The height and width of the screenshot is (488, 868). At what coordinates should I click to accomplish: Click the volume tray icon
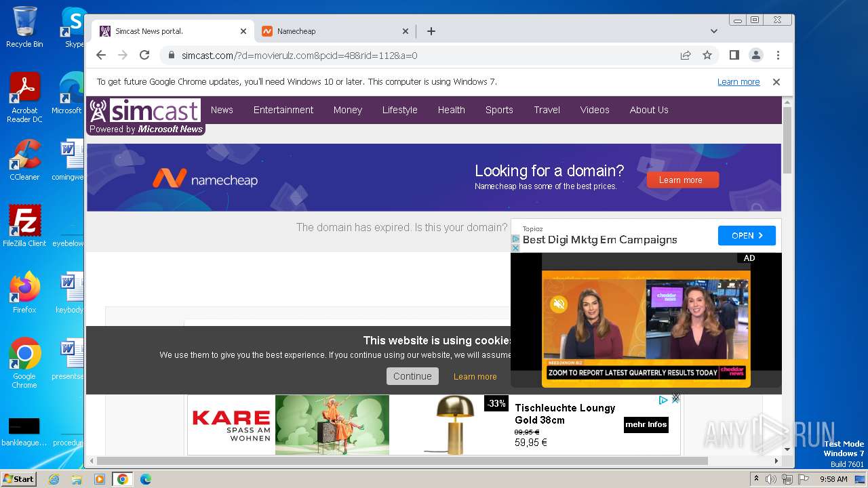point(771,479)
